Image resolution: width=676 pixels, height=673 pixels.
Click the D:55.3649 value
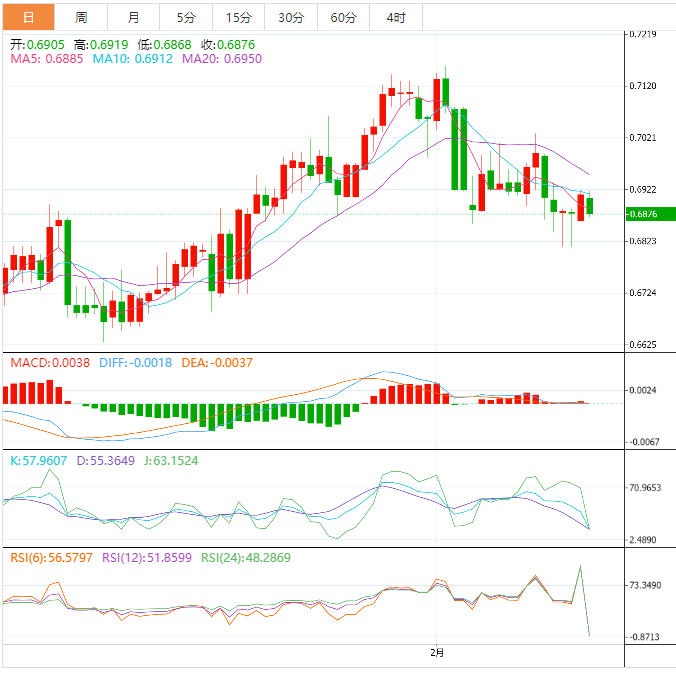[106, 461]
